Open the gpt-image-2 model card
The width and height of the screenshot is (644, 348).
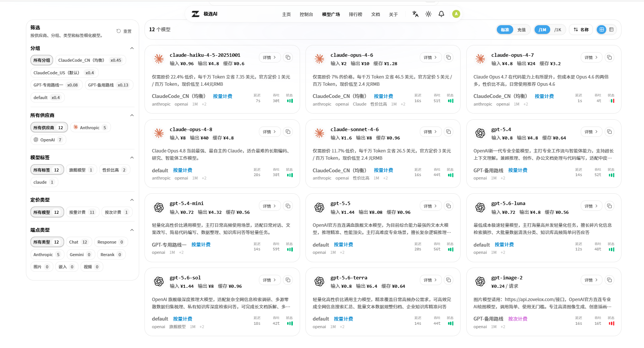tap(544, 302)
